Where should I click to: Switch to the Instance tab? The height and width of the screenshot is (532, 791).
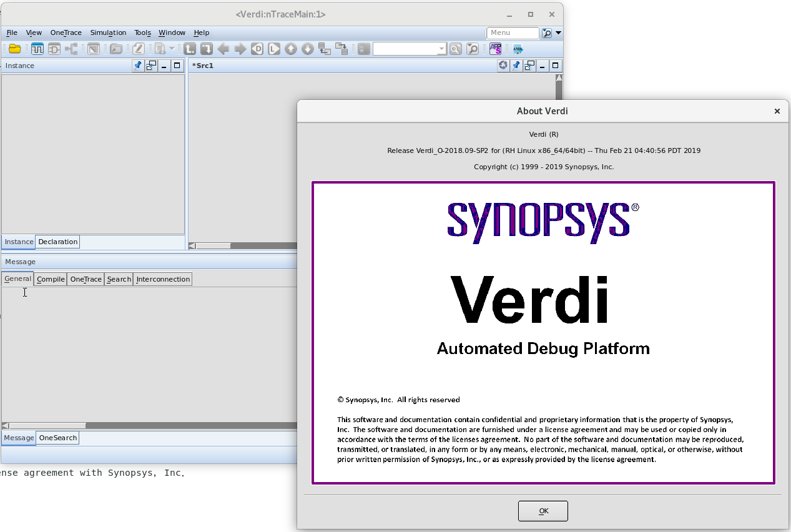pyautogui.click(x=19, y=242)
